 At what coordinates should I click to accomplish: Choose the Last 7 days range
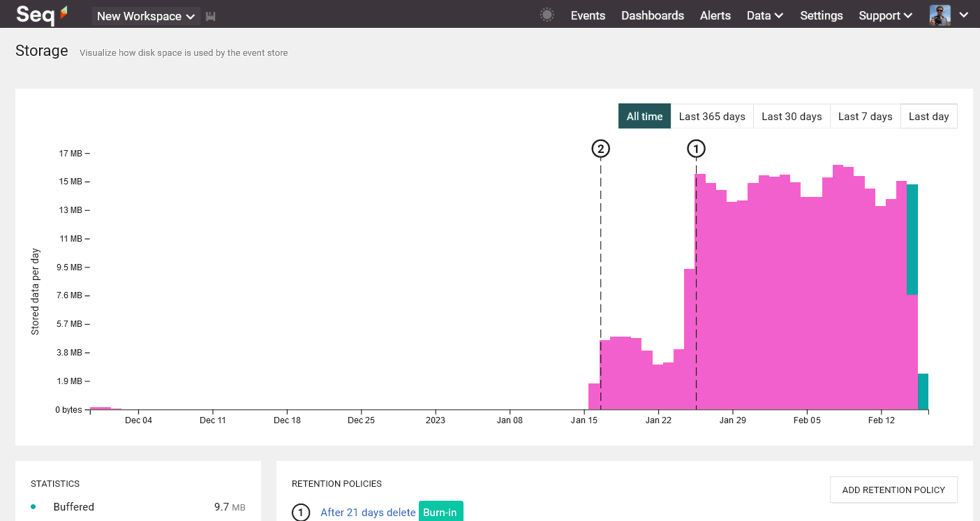click(866, 116)
